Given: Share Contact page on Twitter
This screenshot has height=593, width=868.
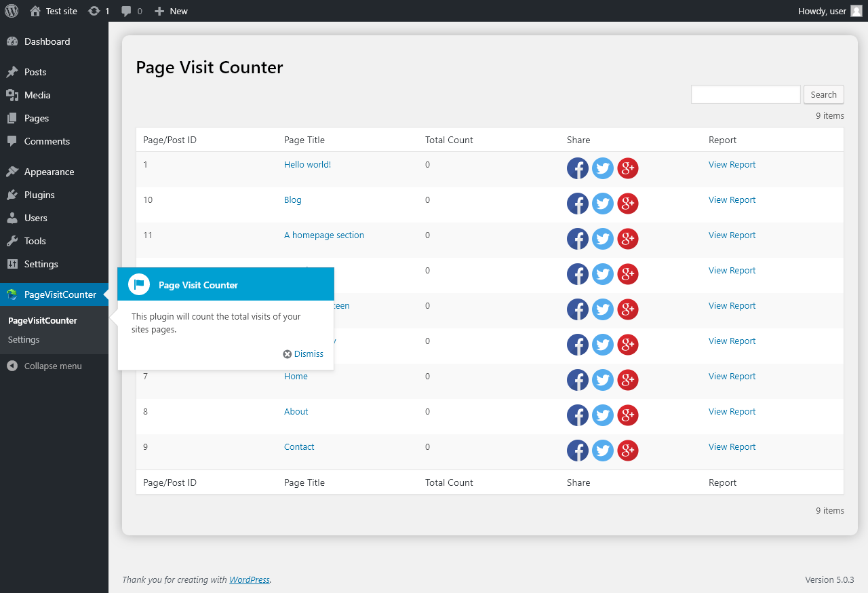Looking at the screenshot, I should (x=603, y=451).
